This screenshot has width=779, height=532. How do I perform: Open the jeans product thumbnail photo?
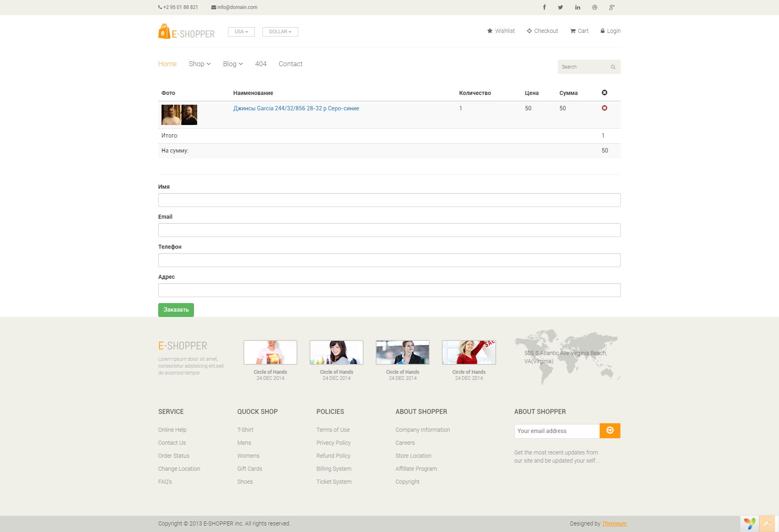point(179,115)
